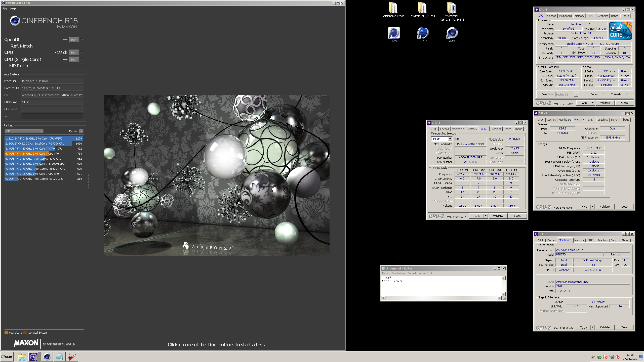Viewport: 644px width, 362px height.
Task: Click Close button in CPU-Z SPD window
Action: pos(517,216)
